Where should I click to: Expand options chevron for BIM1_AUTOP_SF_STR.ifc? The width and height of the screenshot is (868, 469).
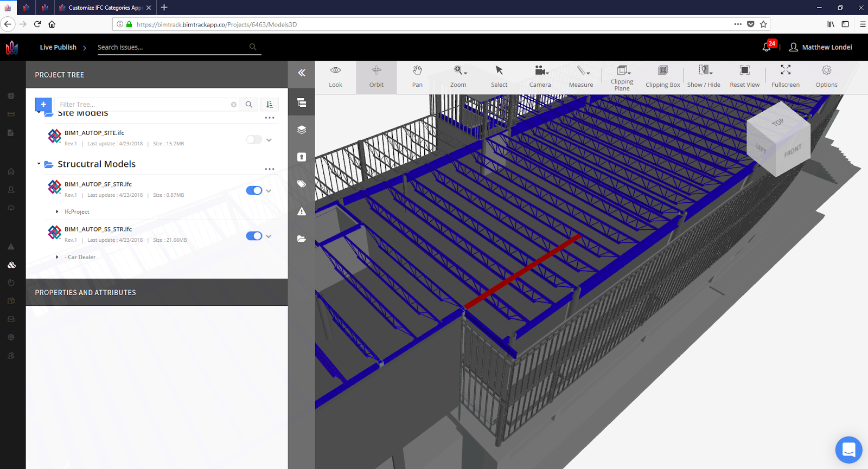pyautogui.click(x=269, y=191)
